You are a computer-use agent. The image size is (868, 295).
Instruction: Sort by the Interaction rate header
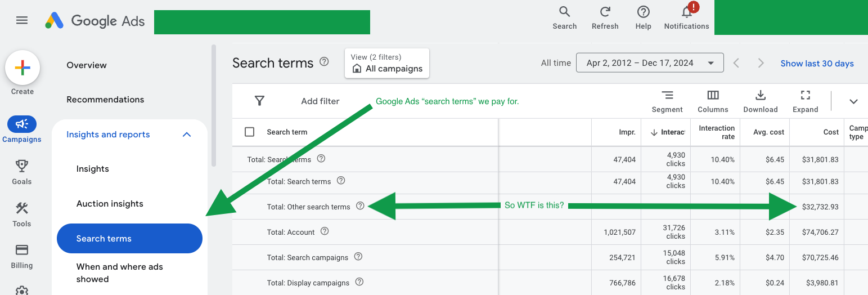tap(717, 132)
